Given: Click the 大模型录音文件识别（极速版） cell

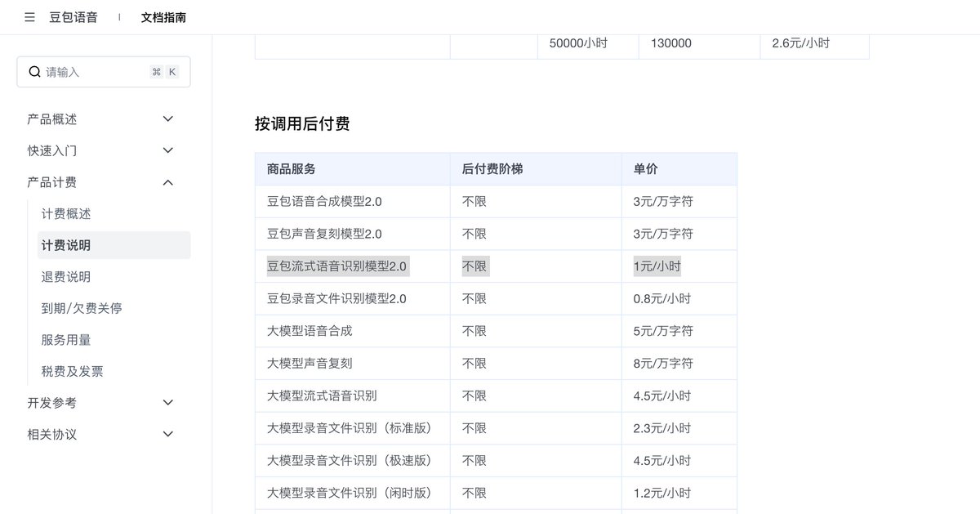Looking at the screenshot, I should (x=352, y=461).
